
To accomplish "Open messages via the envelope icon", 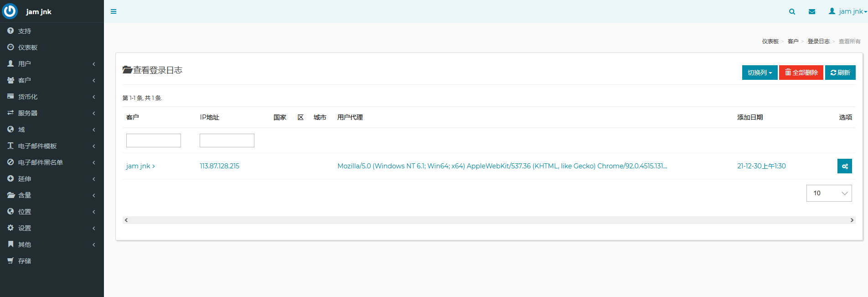I will [x=812, y=11].
